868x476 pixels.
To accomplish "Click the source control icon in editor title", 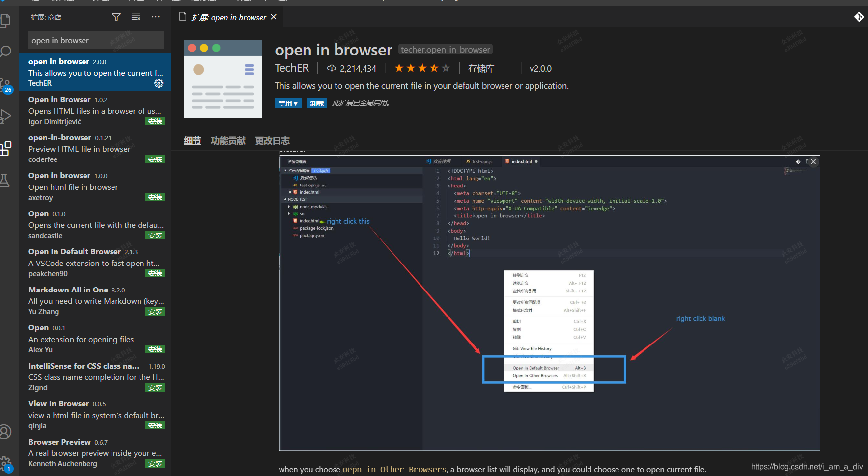I will 859,17.
